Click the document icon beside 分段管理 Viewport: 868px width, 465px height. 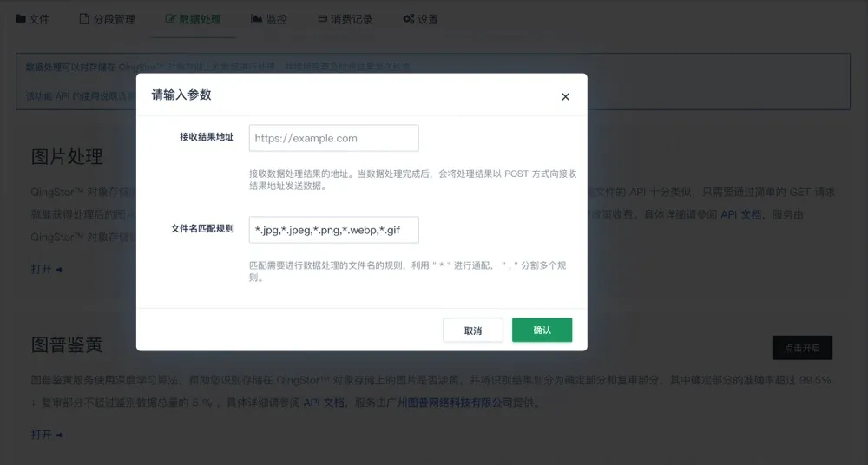(84, 19)
